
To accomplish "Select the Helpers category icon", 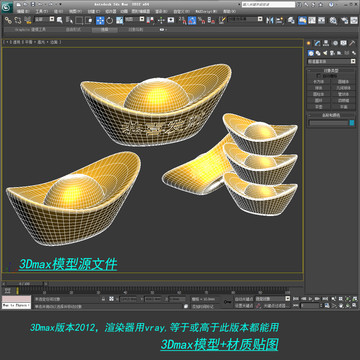I will 339,53.
